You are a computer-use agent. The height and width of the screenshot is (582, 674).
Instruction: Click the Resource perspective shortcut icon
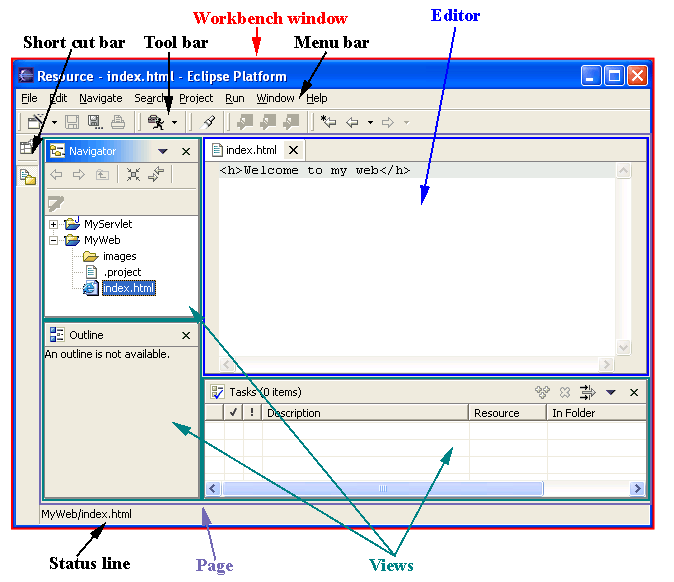(28, 177)
